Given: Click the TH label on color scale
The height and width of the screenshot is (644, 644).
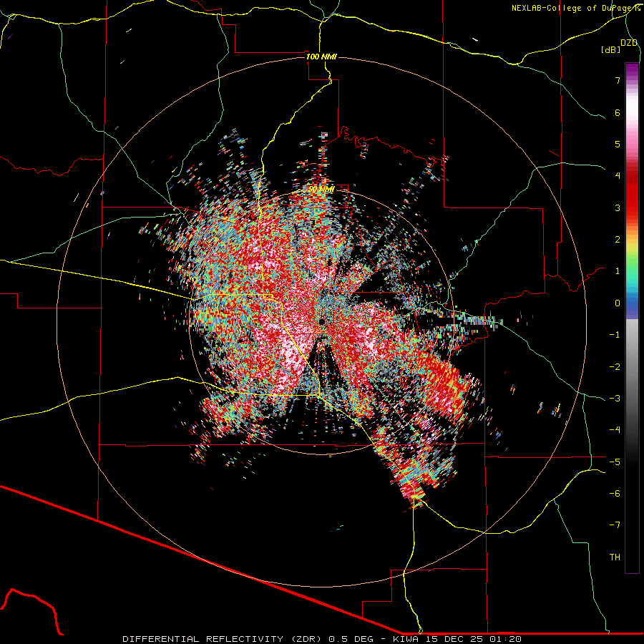Looking at the screenshot, I should coord(615,557).
